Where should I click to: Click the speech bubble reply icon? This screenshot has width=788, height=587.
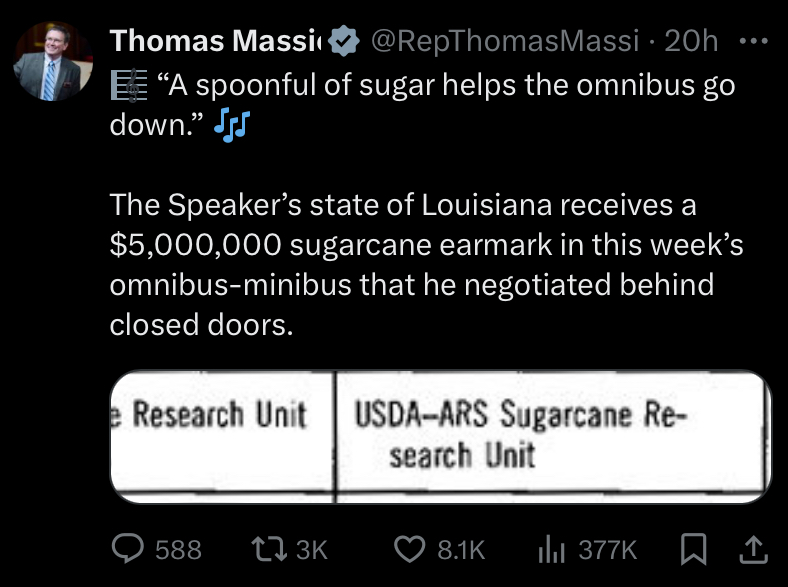point(128,548)
